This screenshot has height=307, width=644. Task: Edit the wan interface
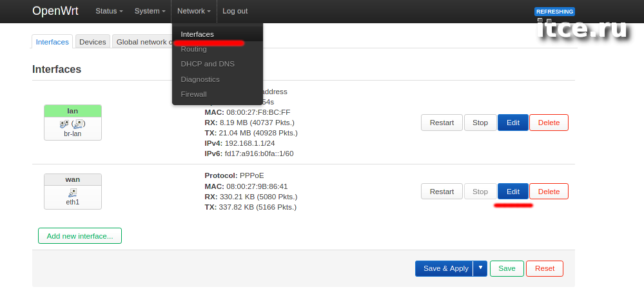coord(513,192)
